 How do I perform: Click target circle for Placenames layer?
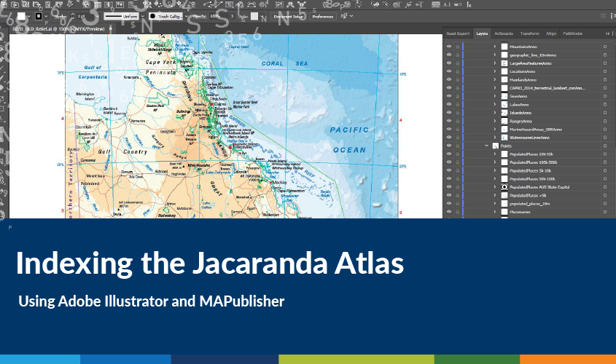[x=605, y=212]
